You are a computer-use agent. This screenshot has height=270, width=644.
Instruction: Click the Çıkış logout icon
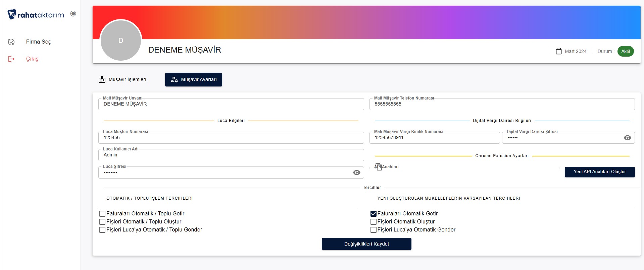tap(11, 59)
